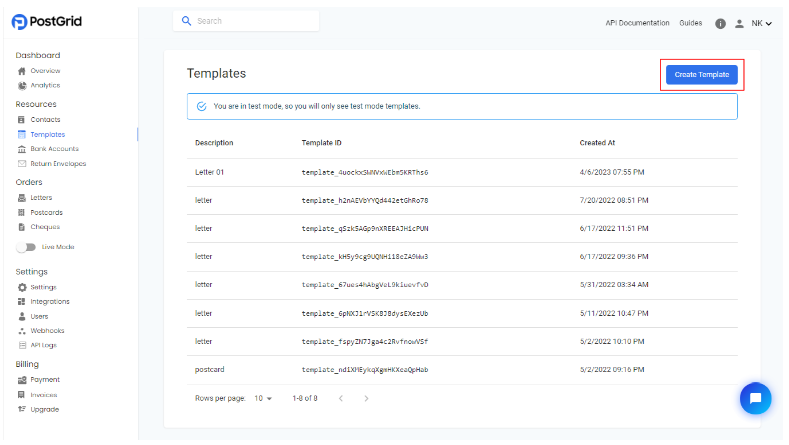Expand the NK account dropdown
The width and height of the screenshot is (789, 445).
click(762, 23)
